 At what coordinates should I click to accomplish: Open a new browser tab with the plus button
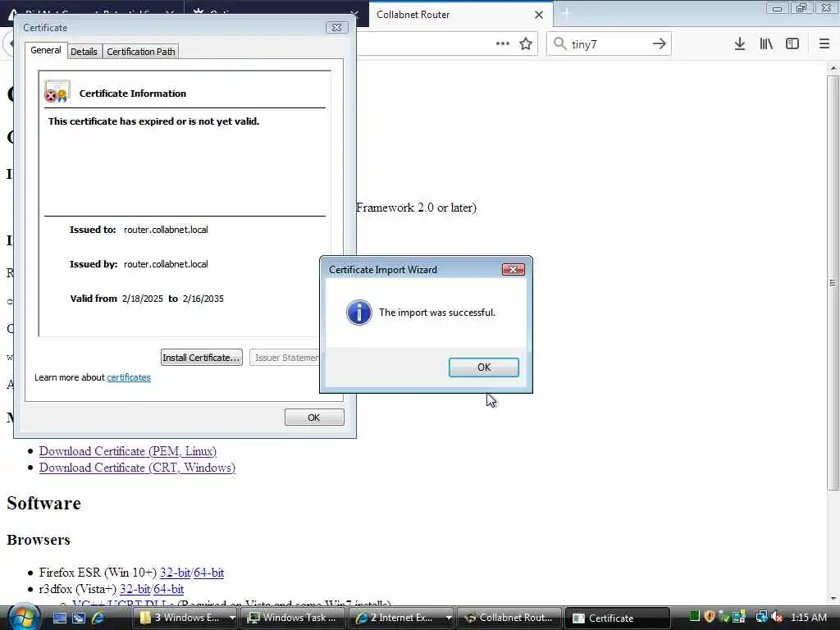pyautogui.click(x=566, y=13)
